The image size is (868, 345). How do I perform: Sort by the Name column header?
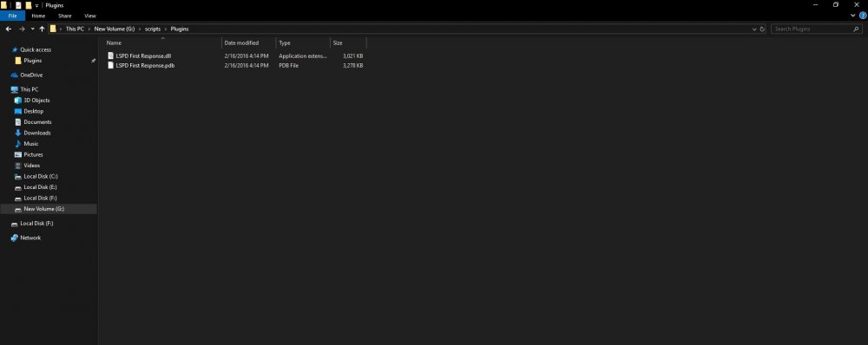[163, 42]
